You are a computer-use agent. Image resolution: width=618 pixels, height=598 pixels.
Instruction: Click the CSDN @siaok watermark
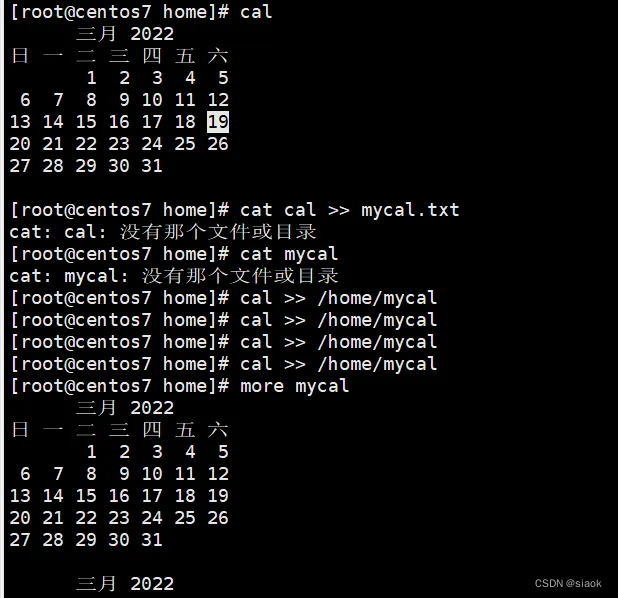(568, 583)
